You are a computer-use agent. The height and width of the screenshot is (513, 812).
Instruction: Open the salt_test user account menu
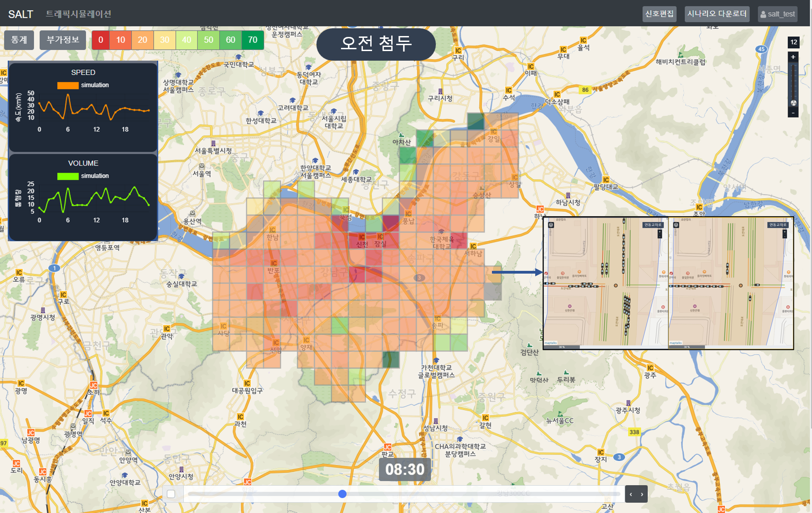tap(777, 14)
